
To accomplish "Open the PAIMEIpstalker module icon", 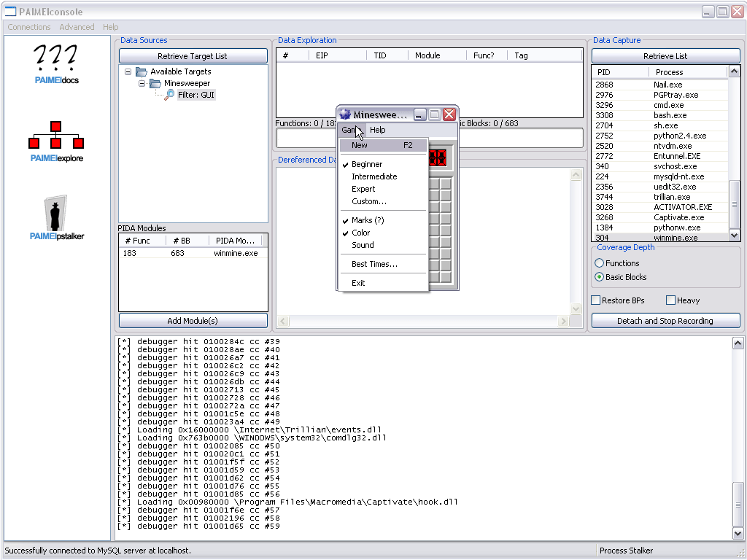I will 56,217.
